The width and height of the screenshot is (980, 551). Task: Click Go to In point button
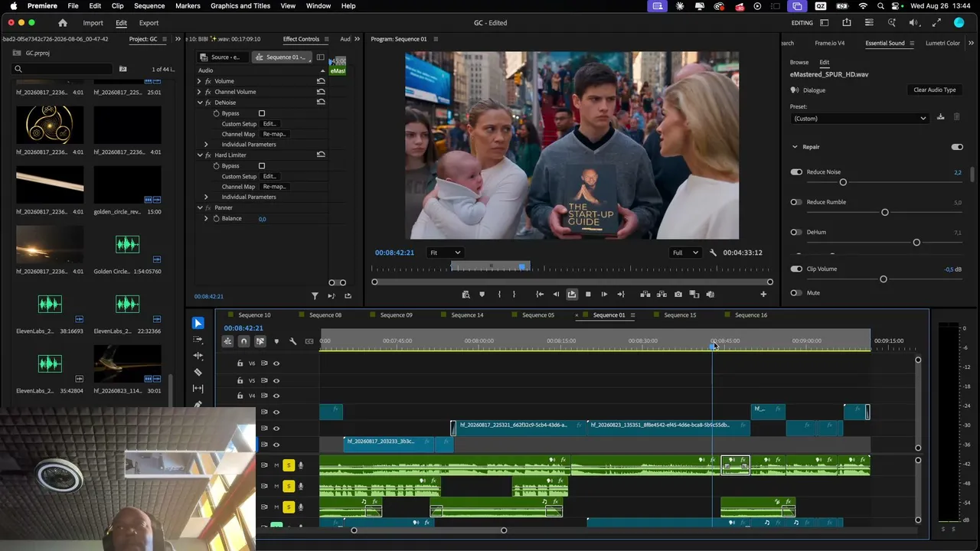[x=540, y=294]
